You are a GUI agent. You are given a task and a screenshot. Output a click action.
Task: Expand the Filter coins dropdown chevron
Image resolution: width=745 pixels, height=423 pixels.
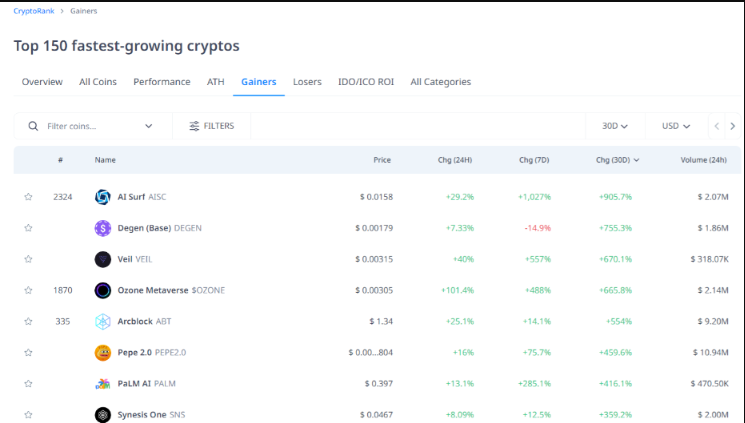[149, 126]
